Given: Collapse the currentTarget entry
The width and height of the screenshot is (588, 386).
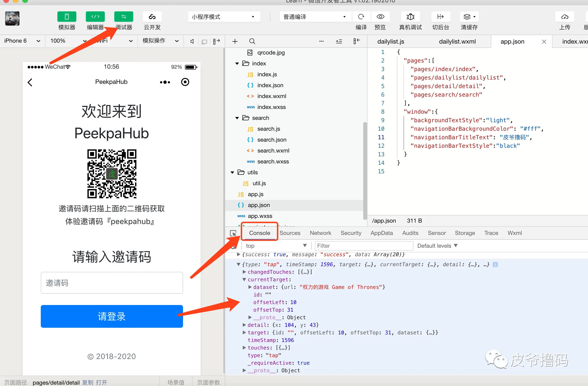Looking at the screenshot, I should 244,280.
